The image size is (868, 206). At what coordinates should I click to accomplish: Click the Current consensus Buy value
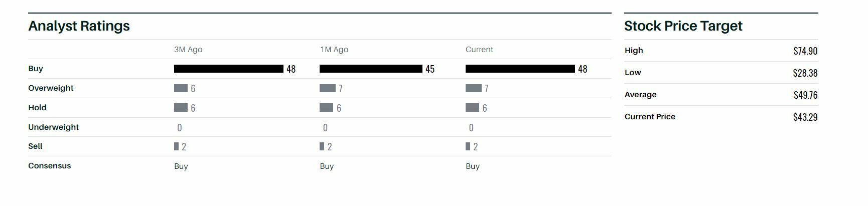(x=473, y=166)
